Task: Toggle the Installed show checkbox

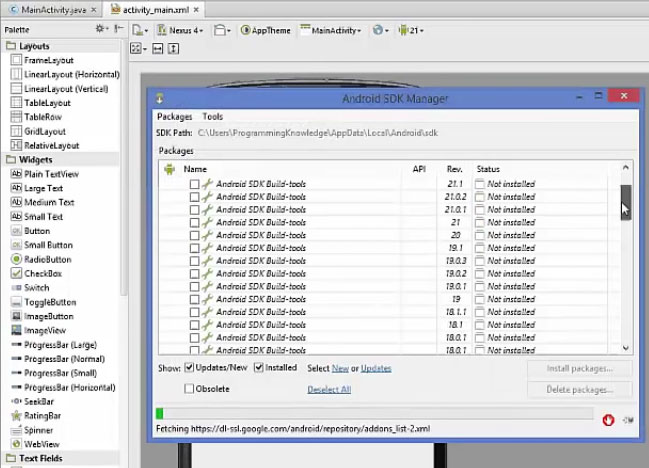Action: click(259, 367)
